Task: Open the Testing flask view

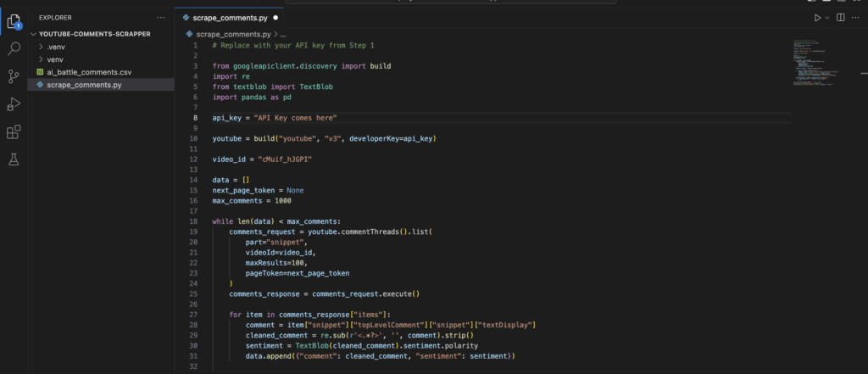Action: (x=14, y=159)
